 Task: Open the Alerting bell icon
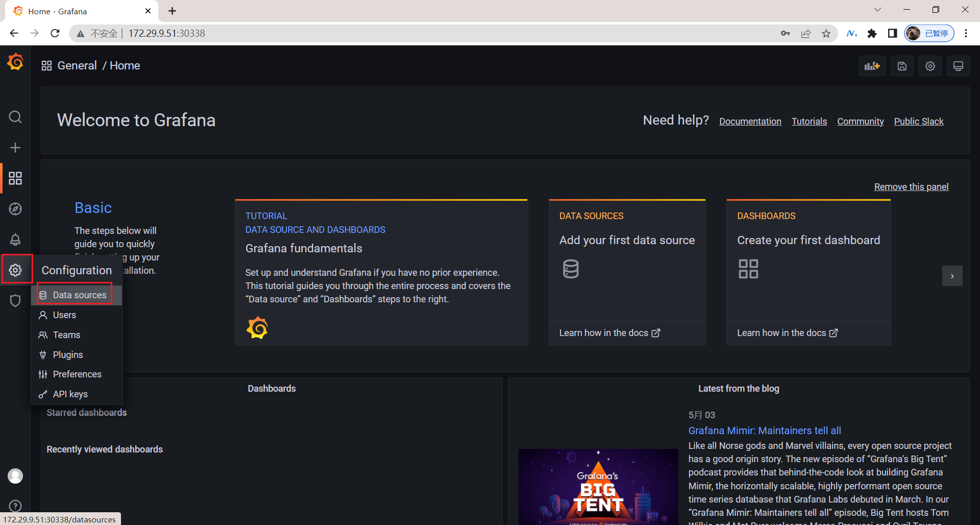coord(15,240)
